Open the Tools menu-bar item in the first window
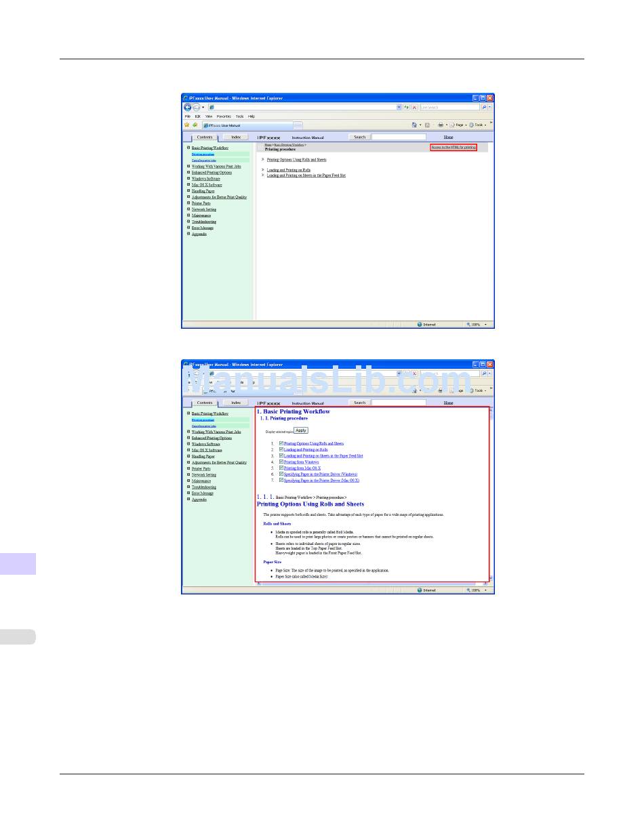Image resolution: width=644 pixels, height=833 pixels. [x=240, y=116]
